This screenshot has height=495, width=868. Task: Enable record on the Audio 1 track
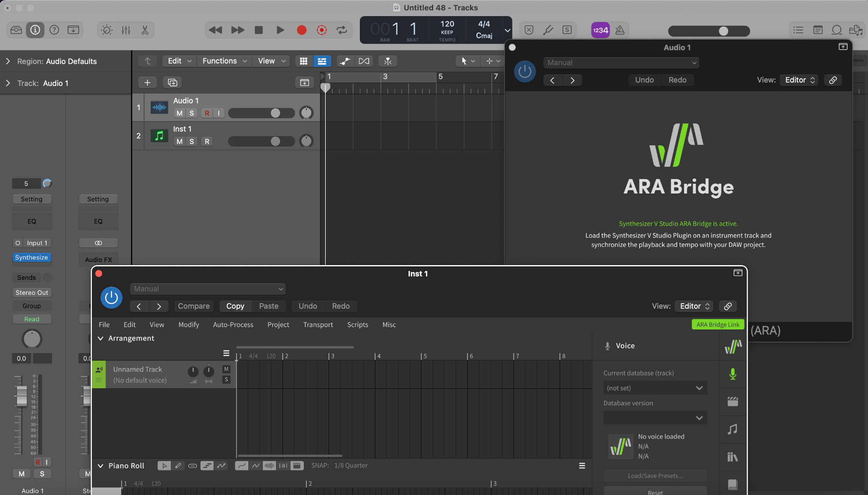click(206, 113)
